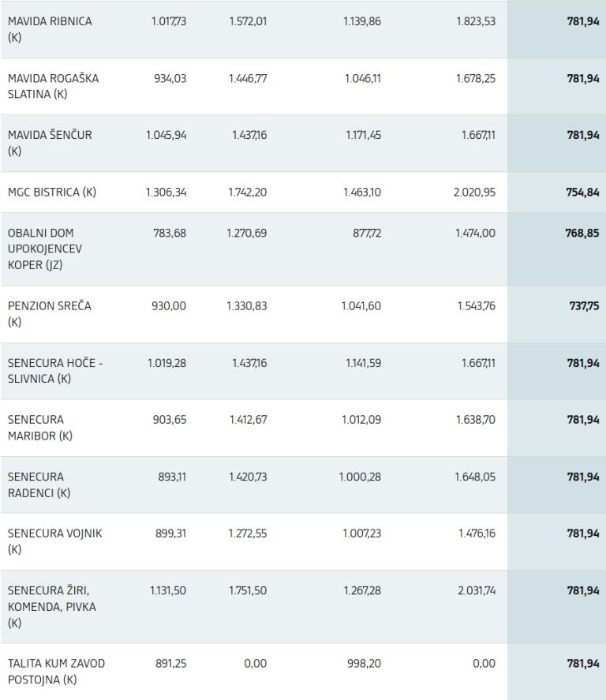Select the 2.020,95 cell for MGC Bistrica

474,192
